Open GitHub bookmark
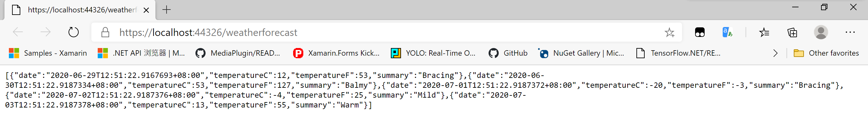The image size is (868, 125). tap(508, 53)
